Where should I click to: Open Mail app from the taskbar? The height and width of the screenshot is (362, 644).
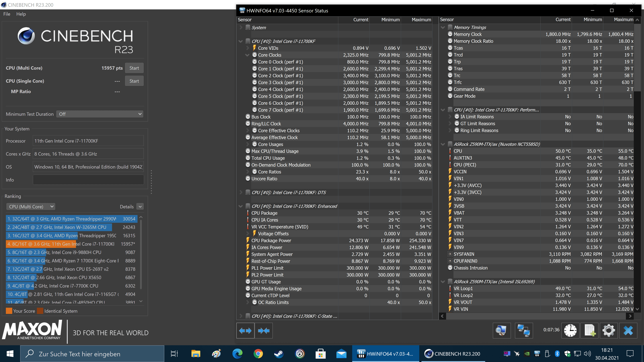[341, 354]
